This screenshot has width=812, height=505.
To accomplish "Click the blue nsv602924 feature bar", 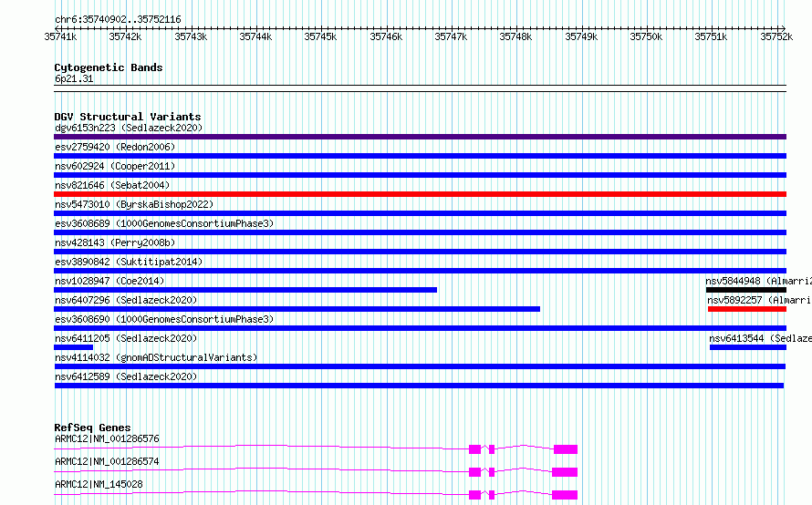I will [x=420, y=175].
